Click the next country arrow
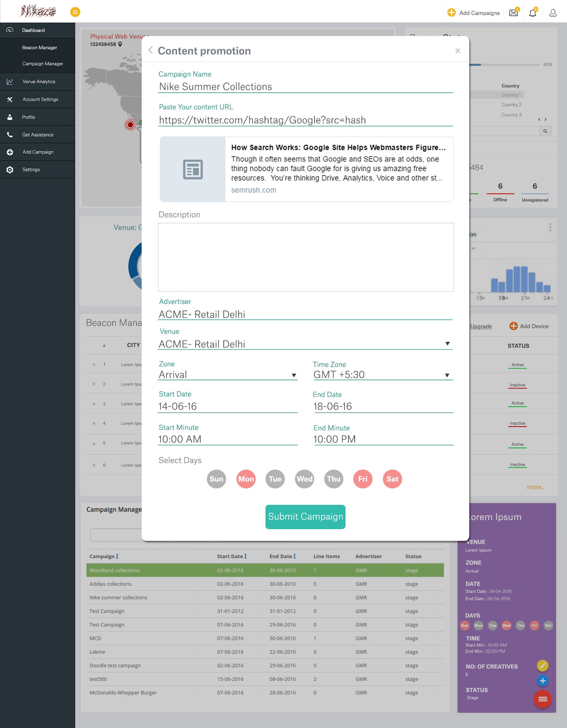 pyautogui.click(x=545, y=120)
